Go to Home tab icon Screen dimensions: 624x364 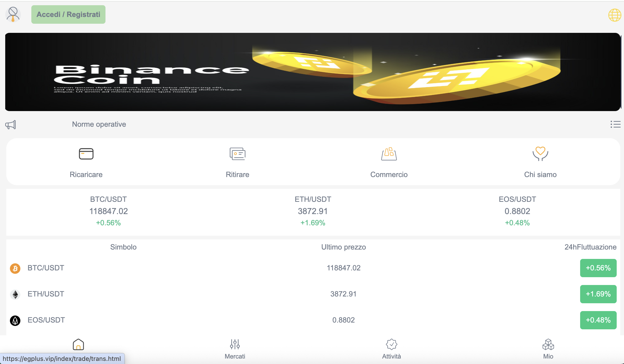(78, 344)
